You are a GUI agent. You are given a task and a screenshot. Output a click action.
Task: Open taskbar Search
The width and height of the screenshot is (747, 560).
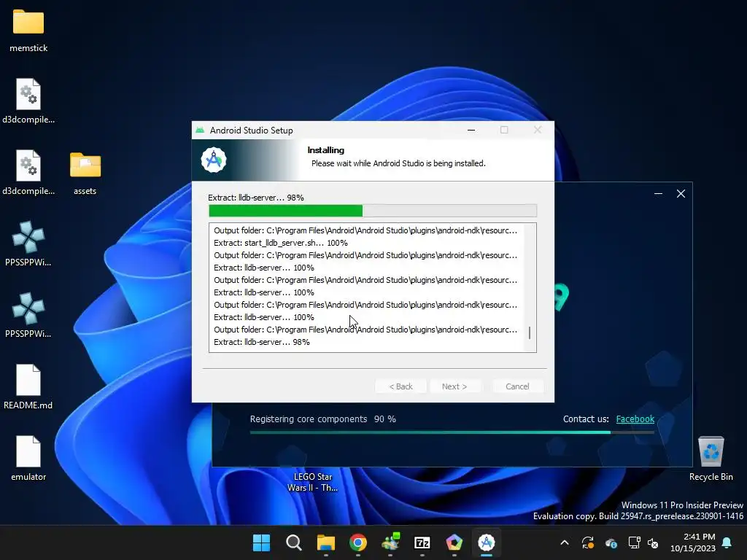click(x=293, y=542)
